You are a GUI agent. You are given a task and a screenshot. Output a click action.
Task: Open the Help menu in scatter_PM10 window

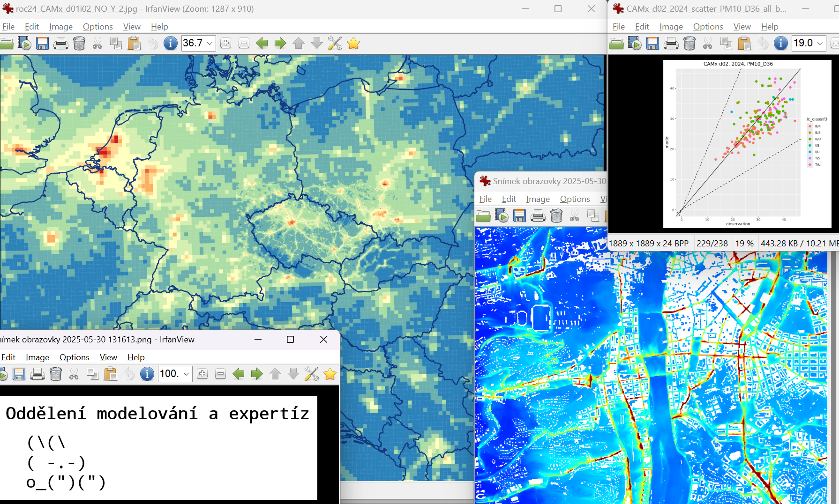769,27
